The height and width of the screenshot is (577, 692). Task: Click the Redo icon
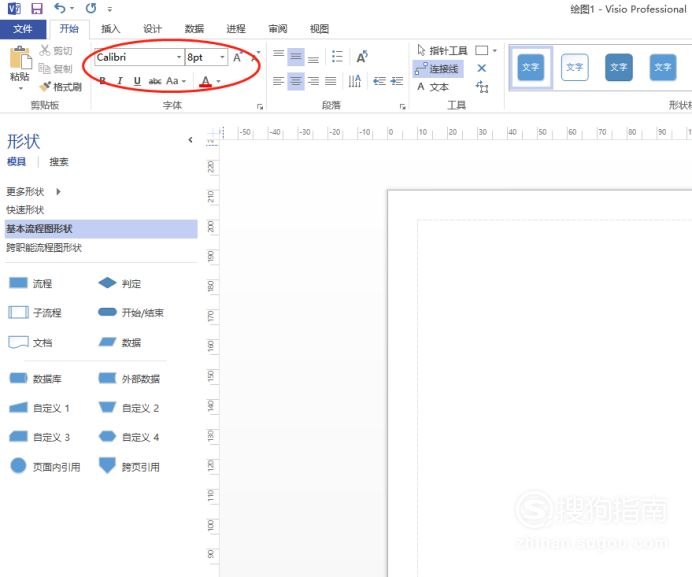point(91,8)
